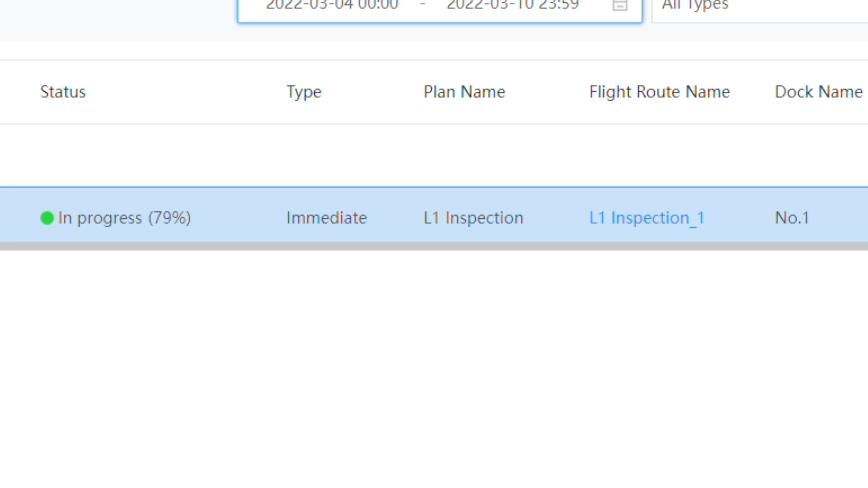
Task: Select the Immediate type cell
Action: click(326, 218)
